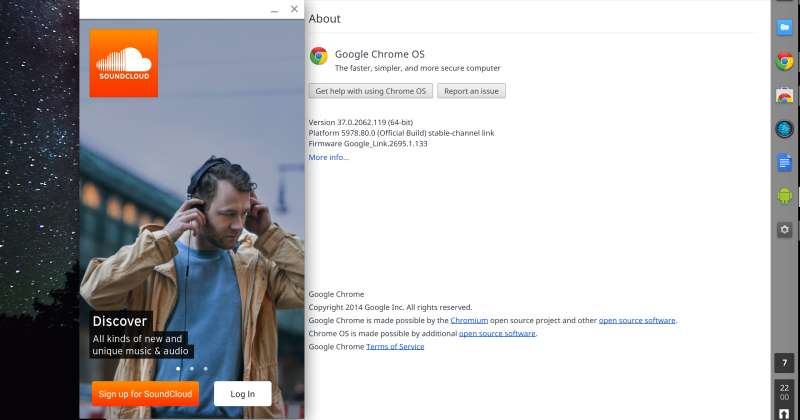Open the notification counter showing 7
Screen dimensions: 800x420
coord(785,362)
